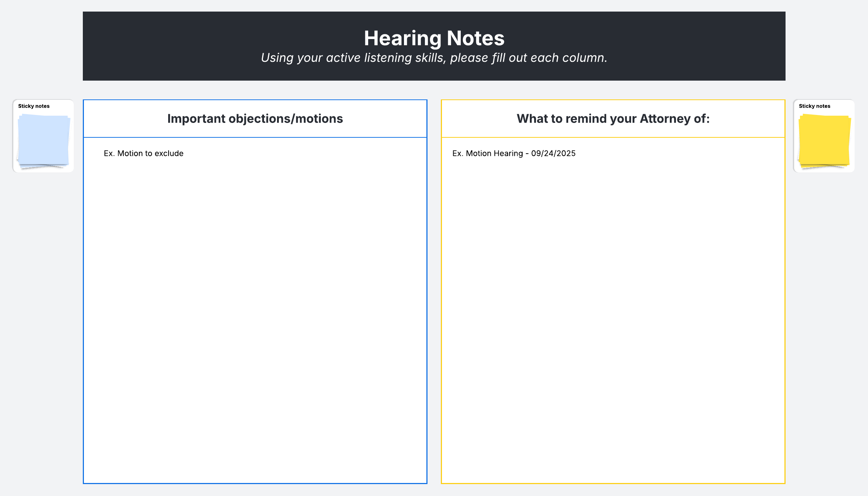Click the word 'Notes' in the main title
The height and width of the screenshot is (496, 868).
click(475, 38)
